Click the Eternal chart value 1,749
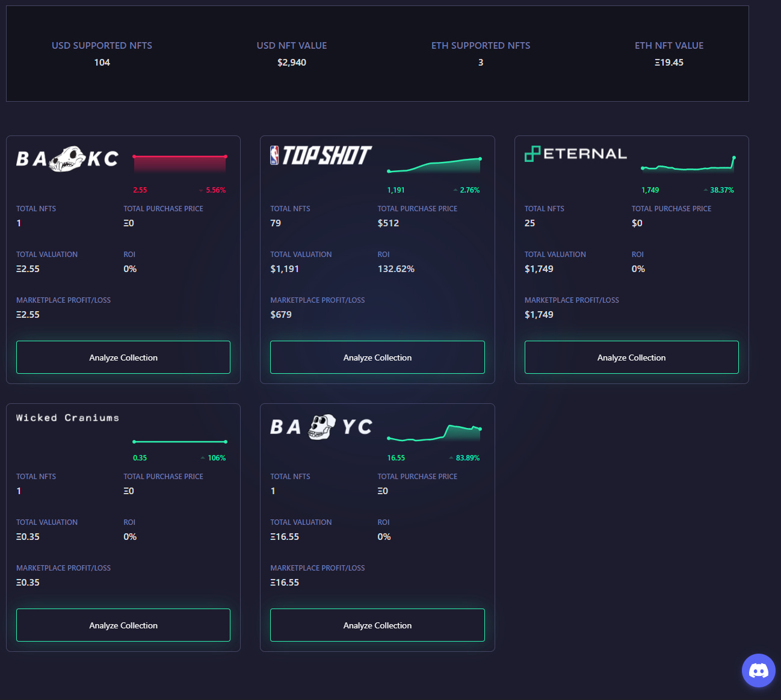This screenshot has width=781, height=700. [x=650, y=190]
